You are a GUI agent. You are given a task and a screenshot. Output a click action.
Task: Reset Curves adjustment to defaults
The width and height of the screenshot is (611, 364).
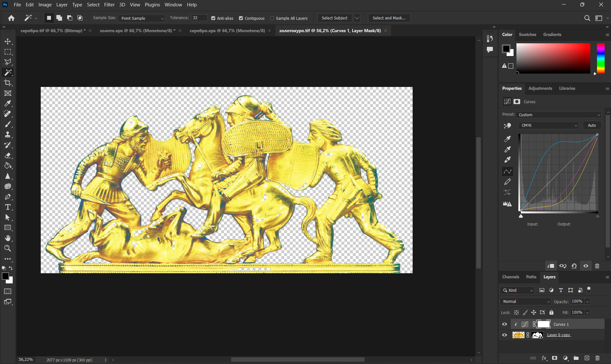click(x=574, y=266)
